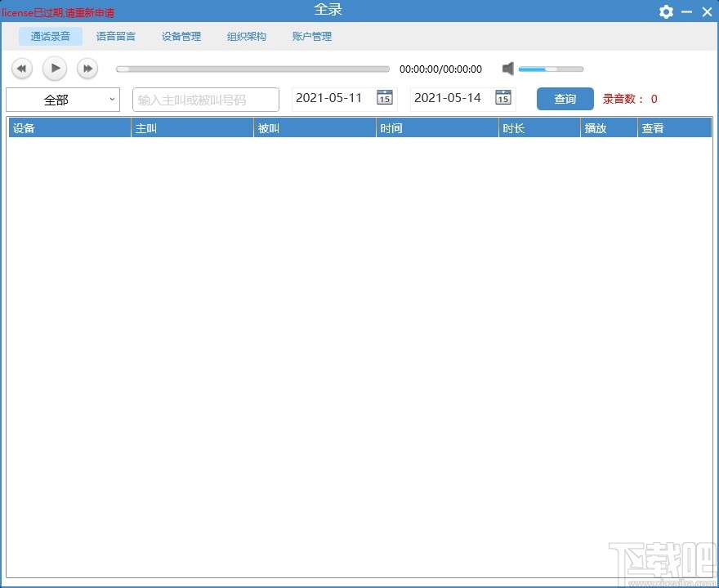Click the license expired renewal notice
Viewport: 719px width, 588px height.
[x=59, y=12]
